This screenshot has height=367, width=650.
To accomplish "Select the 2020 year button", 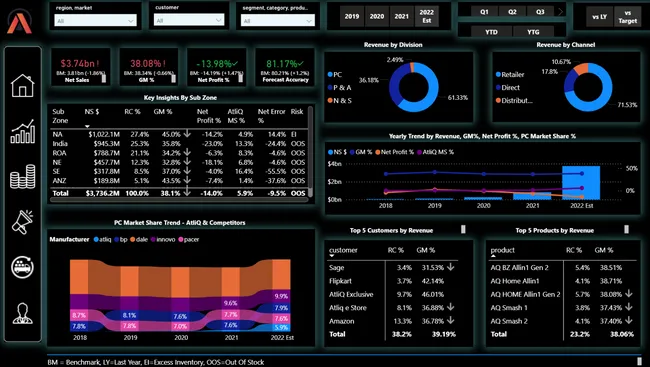I will [376, 17].
